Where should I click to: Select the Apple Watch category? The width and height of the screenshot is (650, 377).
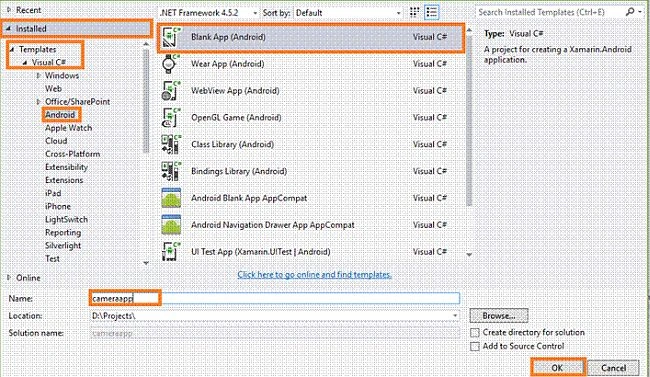click(68, 128)
